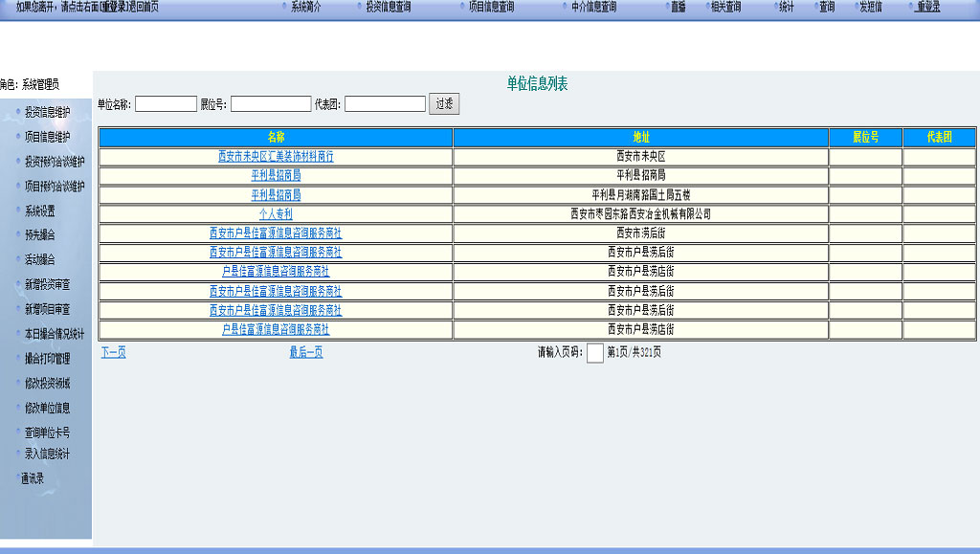Select 中介信息查询 in the top bar

point(593,7)
